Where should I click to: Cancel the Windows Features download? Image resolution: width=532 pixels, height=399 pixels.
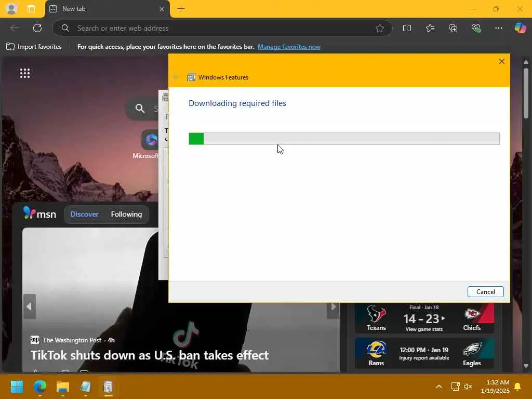pyautogui.click(x=485, y=292)
